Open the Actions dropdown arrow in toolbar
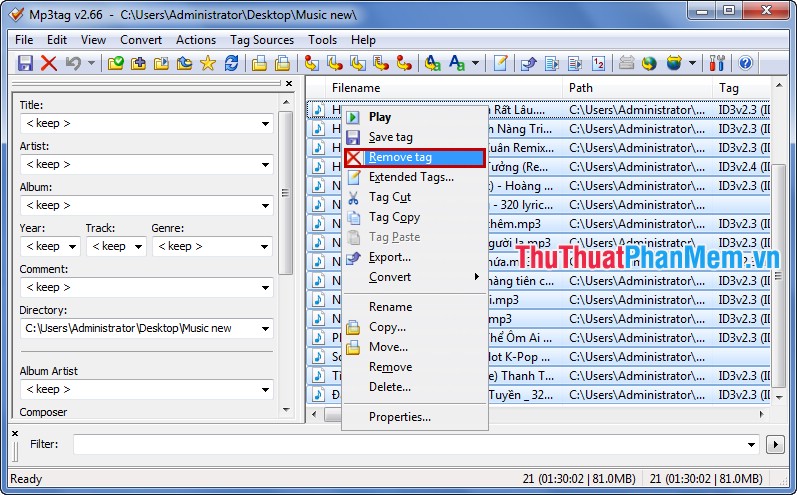This screenshot has width=797, height=495. (475, 63)
